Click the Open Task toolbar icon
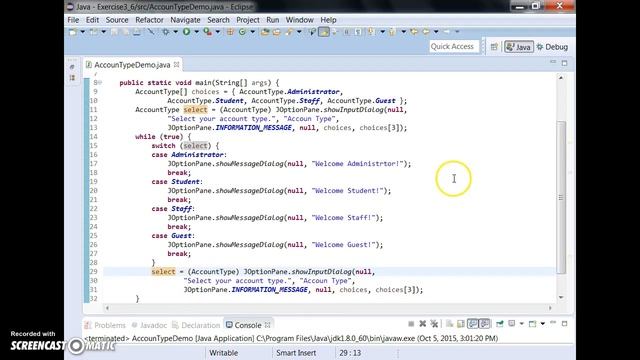 pyautogui.click(x=277, y=32)
